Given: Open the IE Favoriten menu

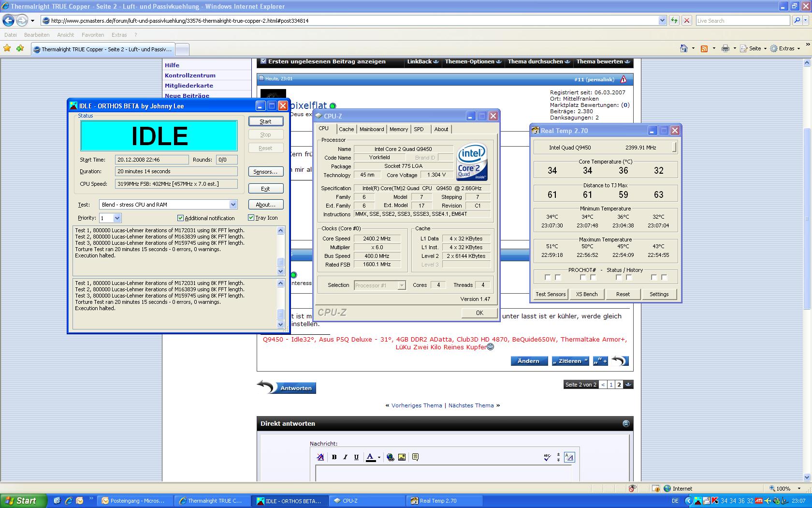Looking at the screenshot, I should coord(93,35).
